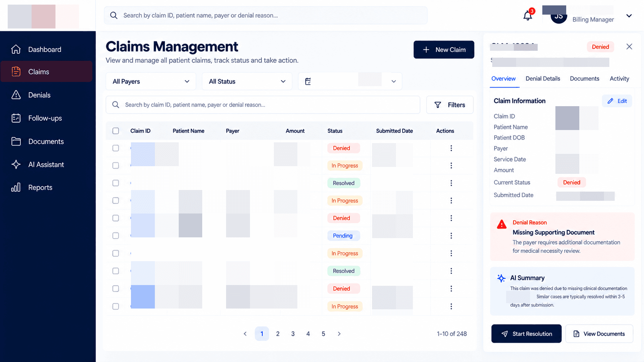Open the AI Assistant sparkle icon
Viewport: 644px width, 362px height.
[16, 164]
